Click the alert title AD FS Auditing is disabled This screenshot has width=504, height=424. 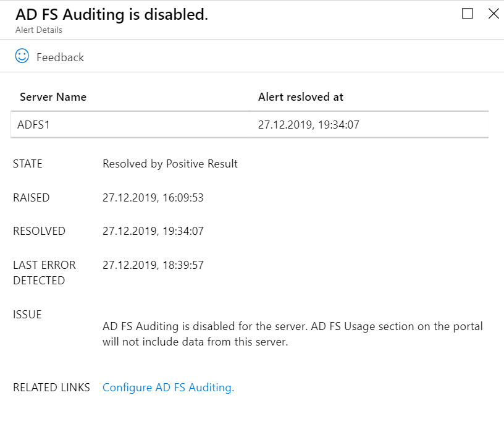tap(111, 14)
